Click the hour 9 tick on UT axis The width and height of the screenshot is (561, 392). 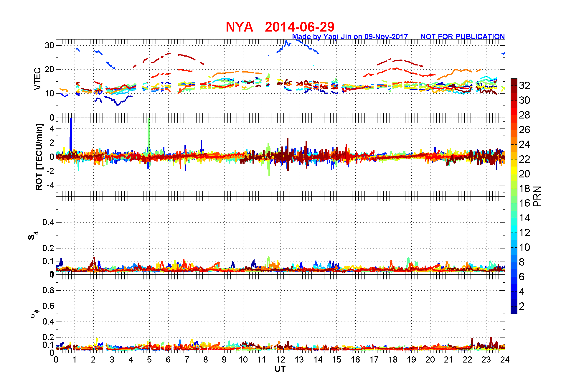224,360
